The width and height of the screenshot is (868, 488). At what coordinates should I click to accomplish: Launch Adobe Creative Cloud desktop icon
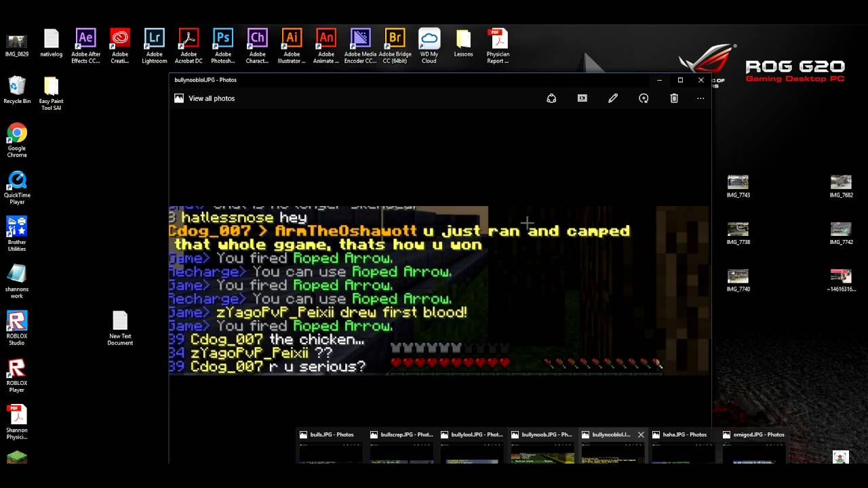120,46
